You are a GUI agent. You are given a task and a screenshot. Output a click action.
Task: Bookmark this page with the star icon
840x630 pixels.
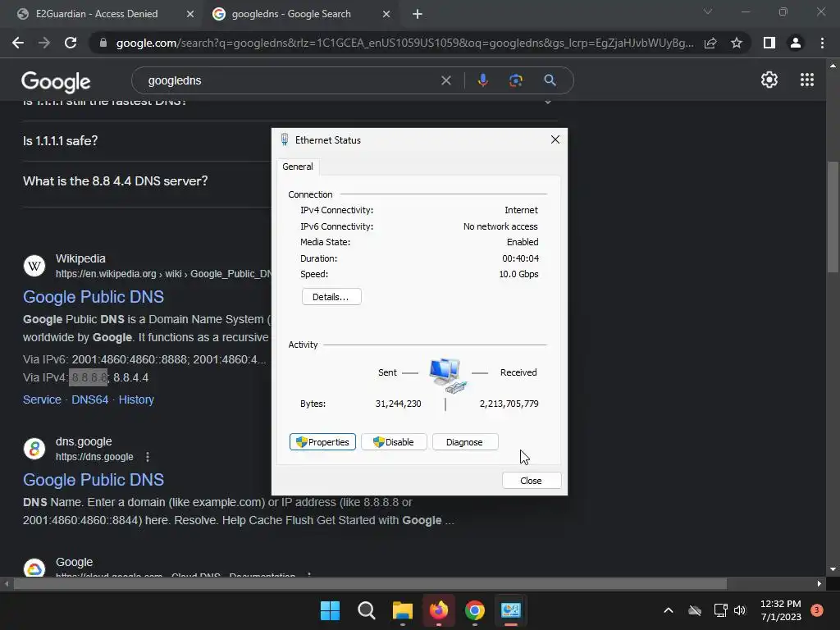coord(737,43)
